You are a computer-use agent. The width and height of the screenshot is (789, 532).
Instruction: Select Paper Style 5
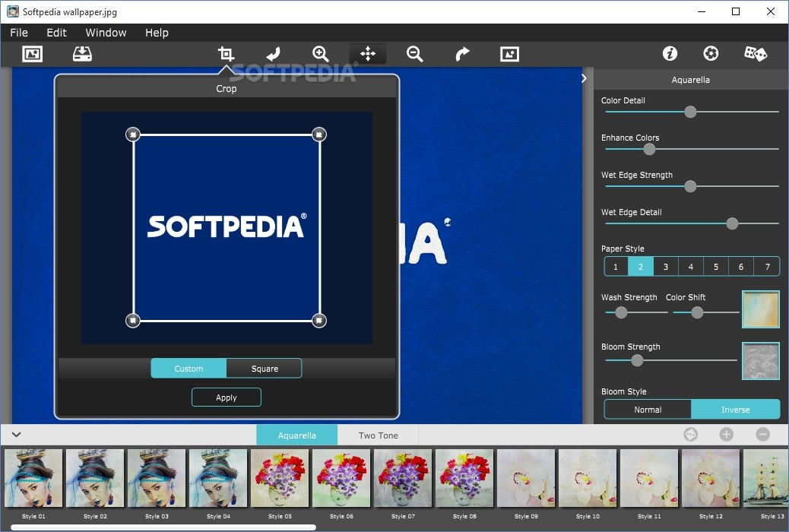pyautogui.click(x=716, y=267)
